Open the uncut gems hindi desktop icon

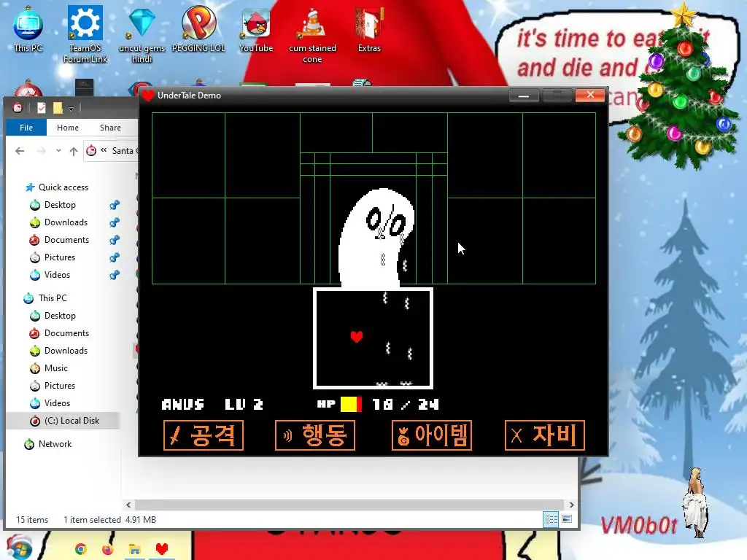142,34
